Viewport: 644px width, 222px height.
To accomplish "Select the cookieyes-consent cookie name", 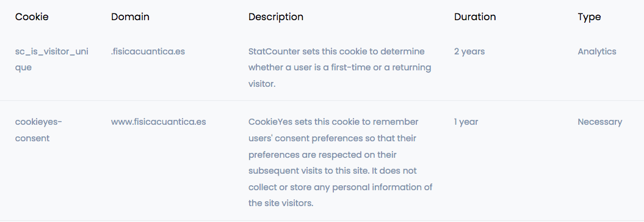I will pos(38,130).
